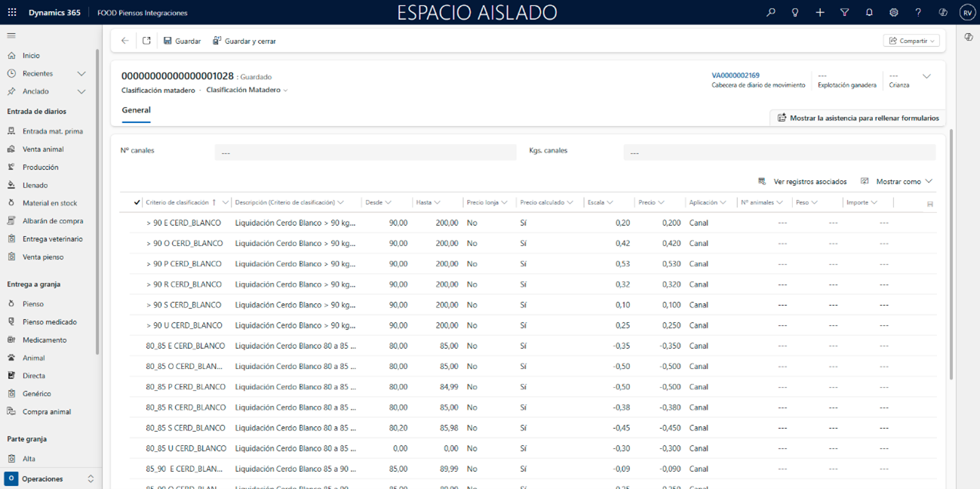This screenshot has width=980, height=489.
Task: Expand the Recientes section in sidebar
Action: pos(81,73)
